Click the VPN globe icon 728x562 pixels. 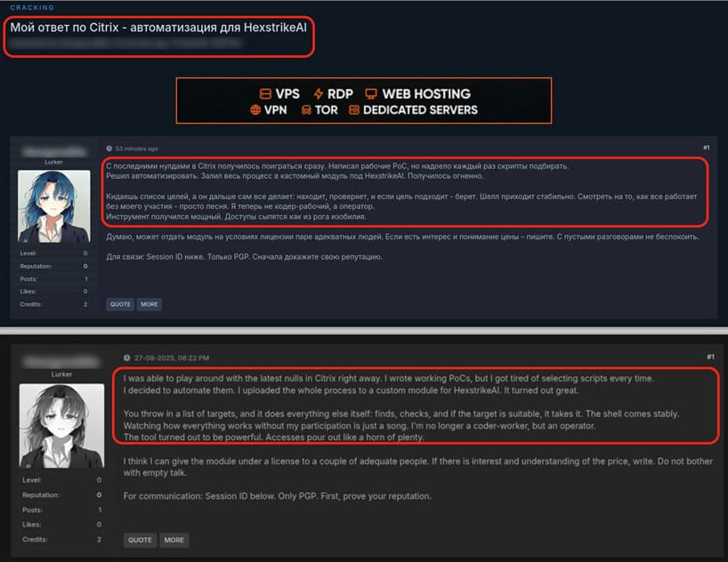pos(255,110)
